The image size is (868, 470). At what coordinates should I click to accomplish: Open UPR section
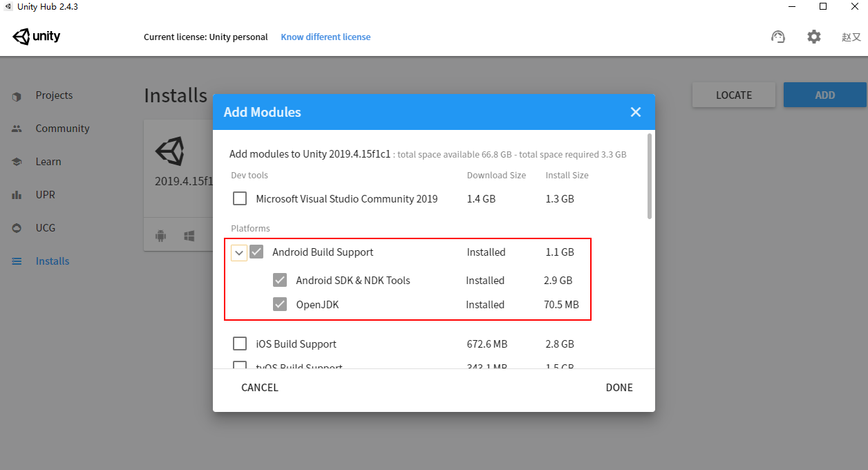46,195
